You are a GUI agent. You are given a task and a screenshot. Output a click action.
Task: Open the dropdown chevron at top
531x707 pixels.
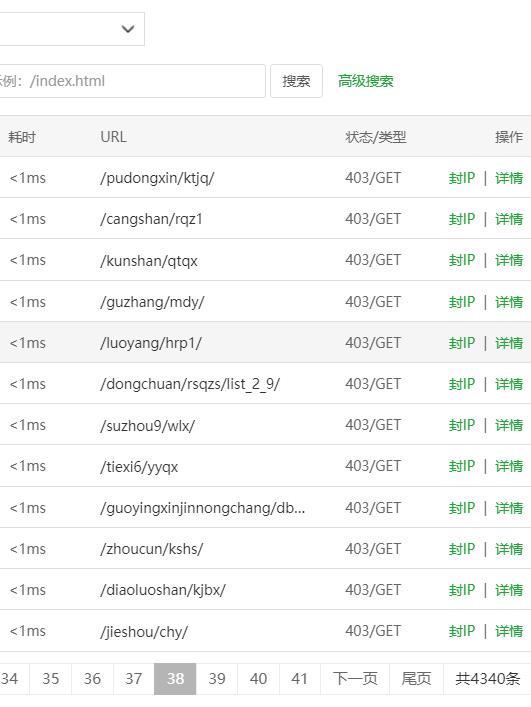pyautogui.click(x=128, y=29)
